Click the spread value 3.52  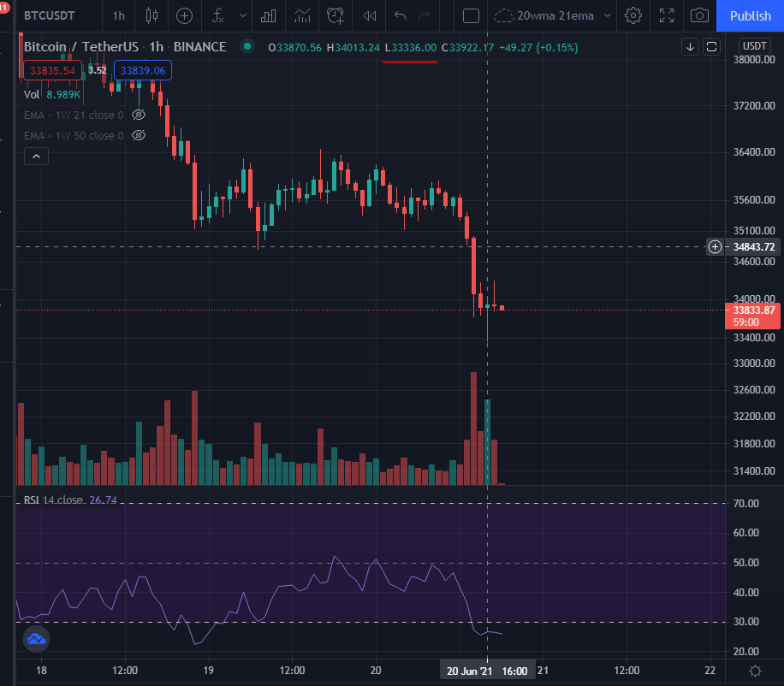[x=98, y=70]
